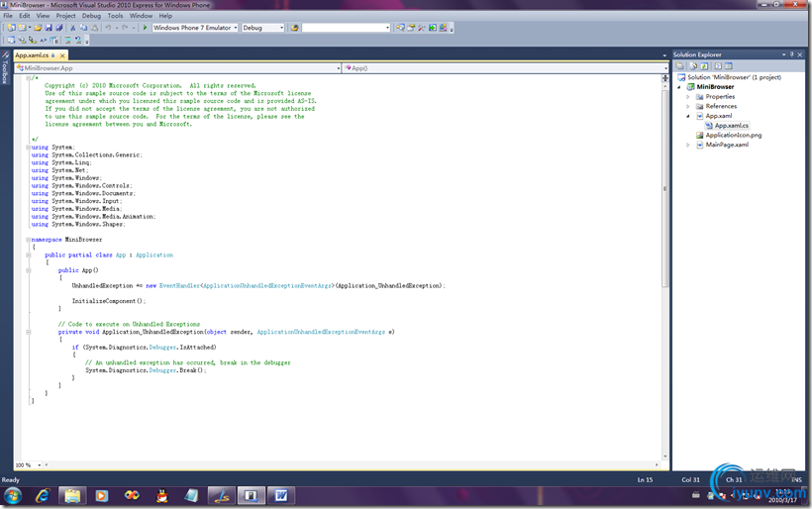This screenshot has height=509, width=812.
Task: Click Show All Files in Solution Explorer
Action: coord(693,65)
